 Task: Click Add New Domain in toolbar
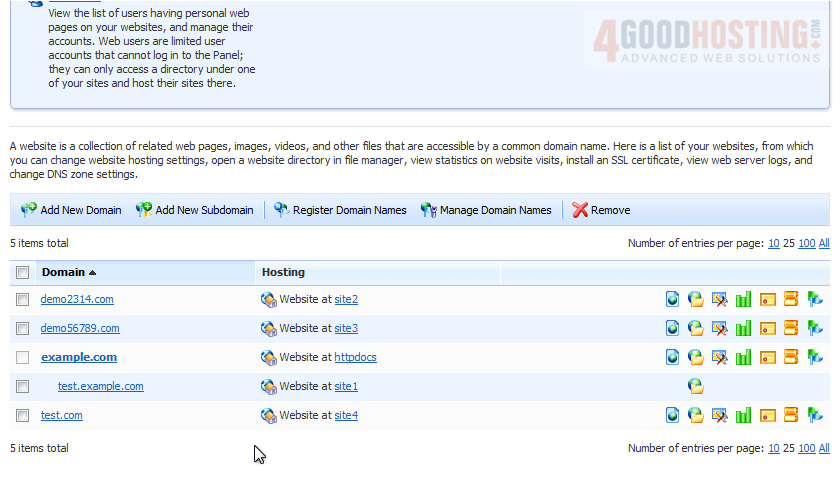click(x=71, y=210)
